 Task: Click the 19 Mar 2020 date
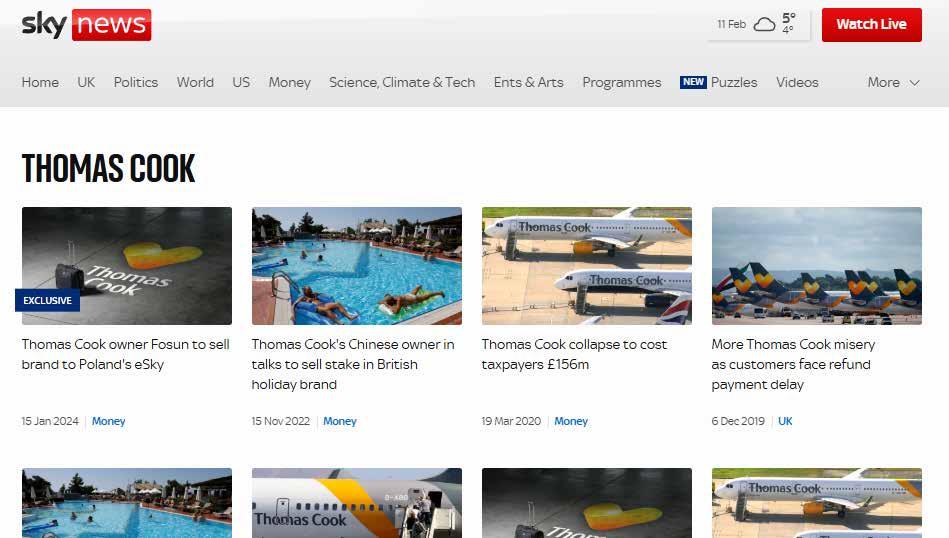[x=511, y=421]
